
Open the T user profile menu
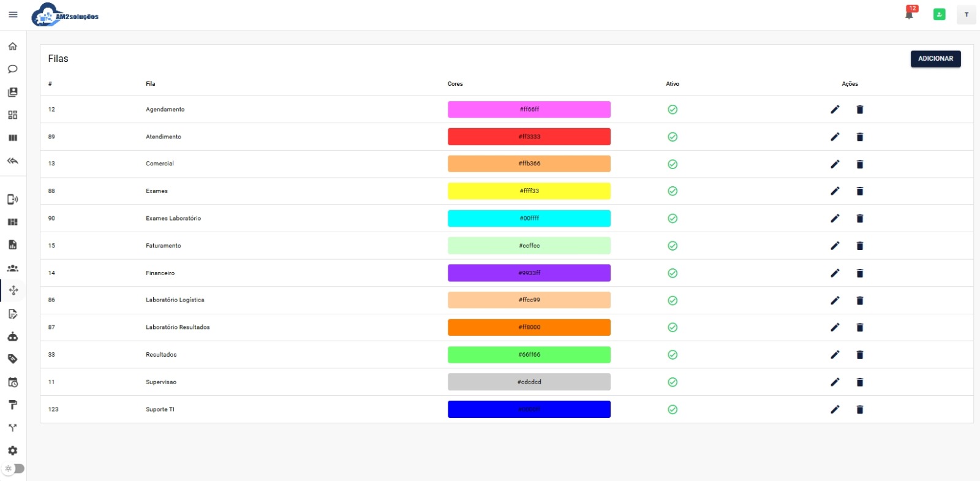(967, 15)
